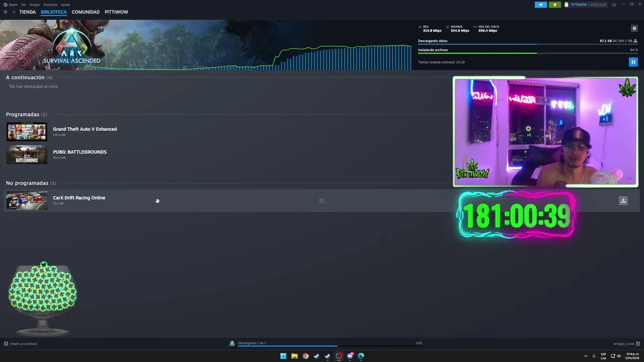Open the taskbar clock and date

(x=632, y=356)
